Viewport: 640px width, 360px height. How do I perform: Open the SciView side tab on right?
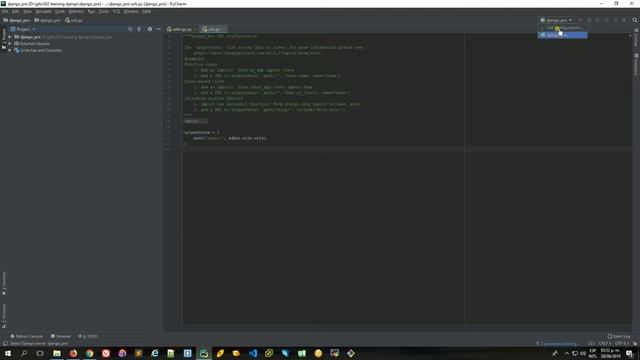click(636, 38)
